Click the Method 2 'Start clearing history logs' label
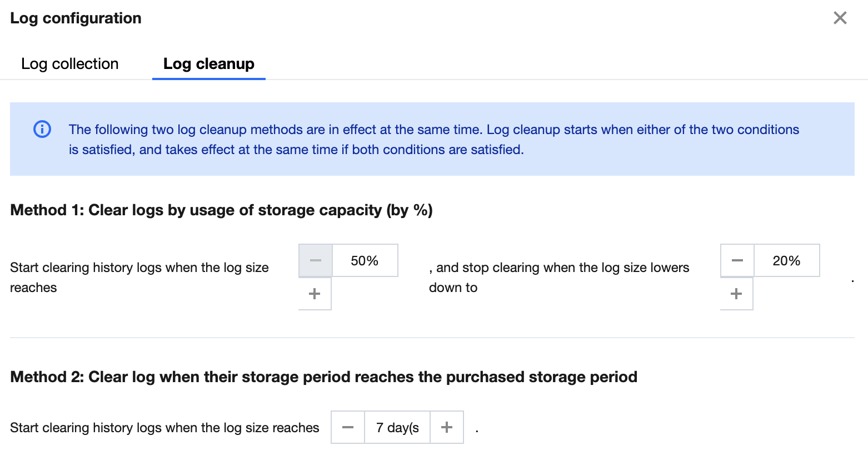 point(164,428)
